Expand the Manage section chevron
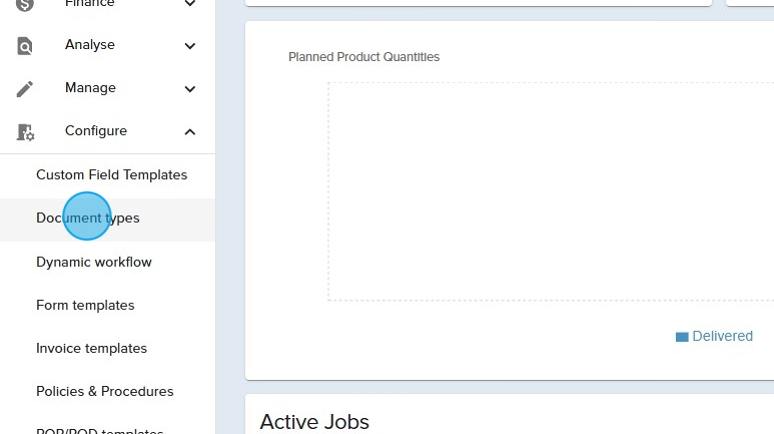Screen dimensions: 774x434 (190, 89)
